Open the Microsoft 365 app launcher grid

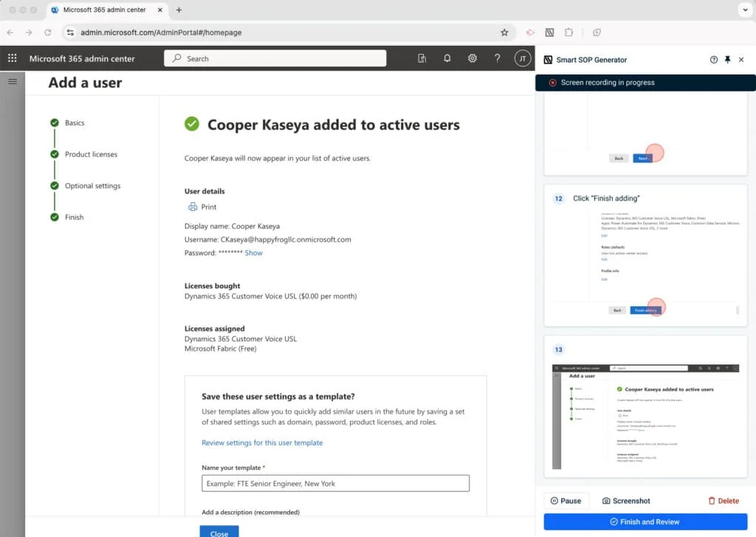12,58
